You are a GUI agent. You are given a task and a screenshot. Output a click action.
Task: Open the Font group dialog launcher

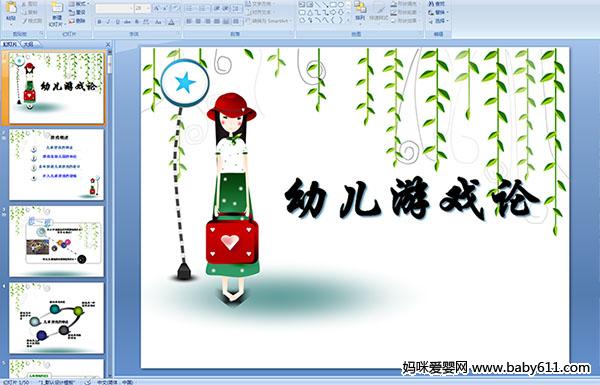[x=179, y=34]
